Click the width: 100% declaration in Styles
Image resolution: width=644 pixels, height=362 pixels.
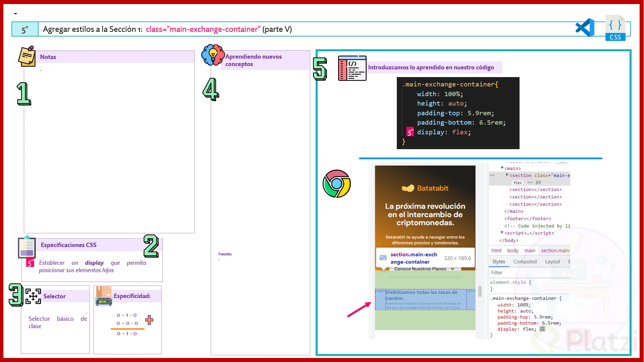pyautogui.click(x=514, y=305)
